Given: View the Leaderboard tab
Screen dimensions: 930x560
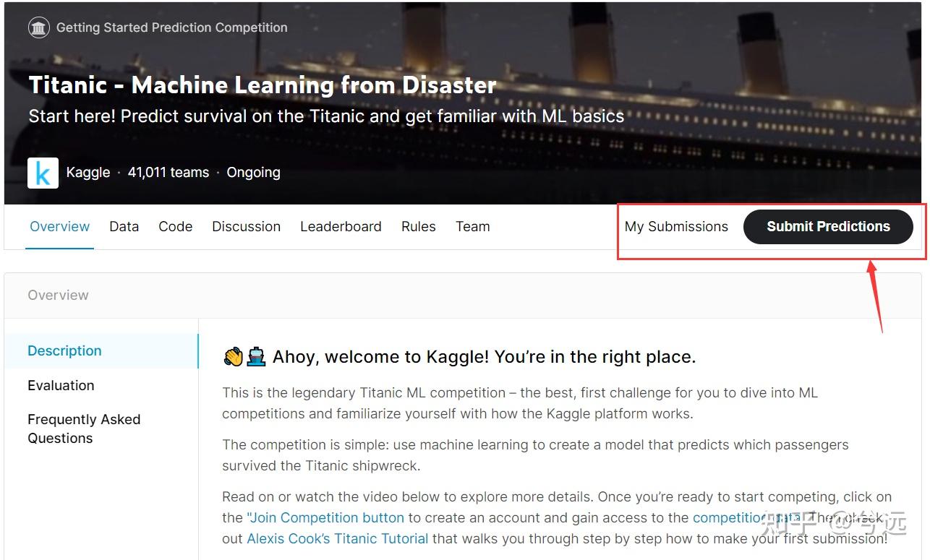Looking at the screenshot, I should pyautogui.click(x=341, y=226).
